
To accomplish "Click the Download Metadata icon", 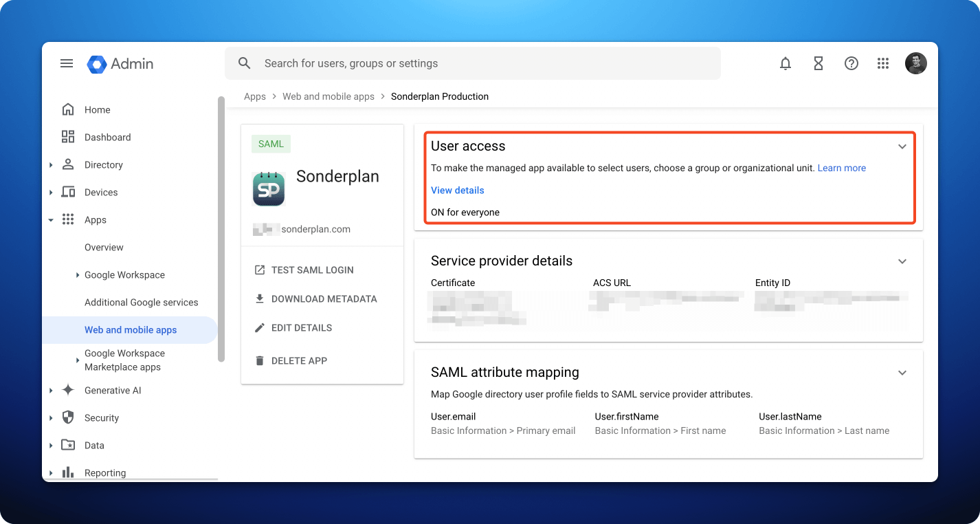I will pos(261,298).
